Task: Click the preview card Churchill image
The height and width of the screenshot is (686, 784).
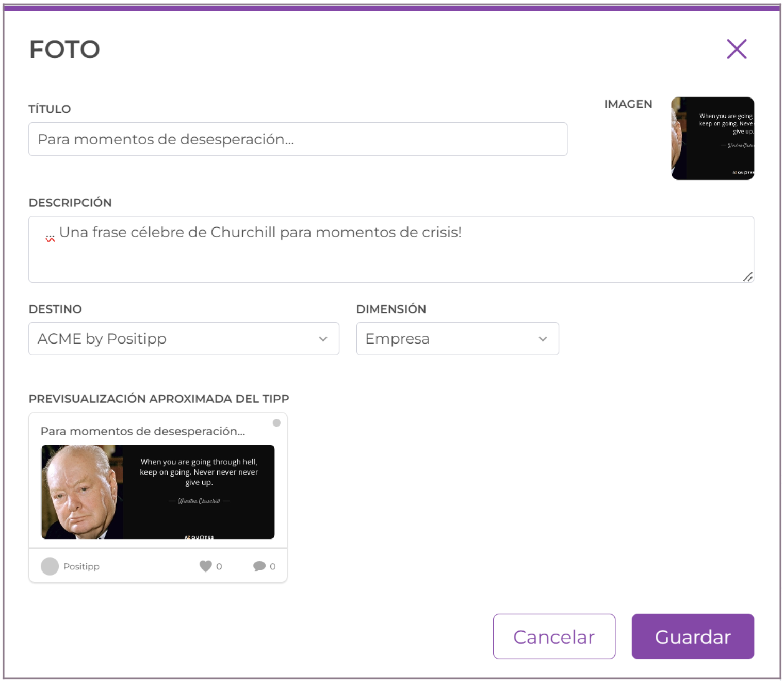Action: 158,492
